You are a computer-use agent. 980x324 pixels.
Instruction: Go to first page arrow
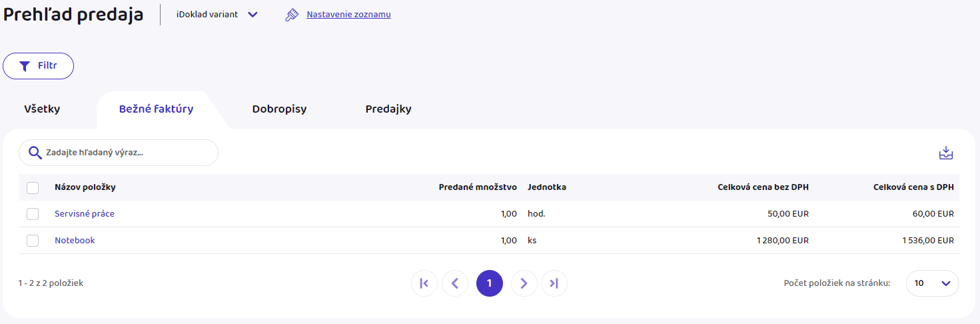424,283
